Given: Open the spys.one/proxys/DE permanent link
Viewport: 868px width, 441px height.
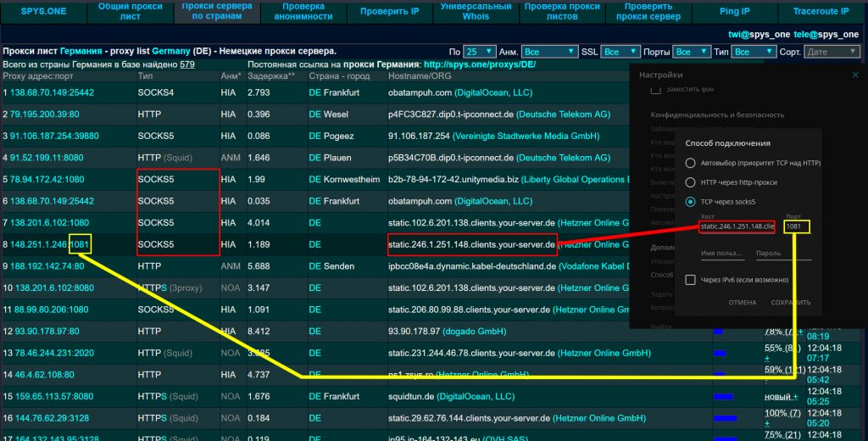Looking at the screenshot, I should pyautogui.click(x=479, y=64).
